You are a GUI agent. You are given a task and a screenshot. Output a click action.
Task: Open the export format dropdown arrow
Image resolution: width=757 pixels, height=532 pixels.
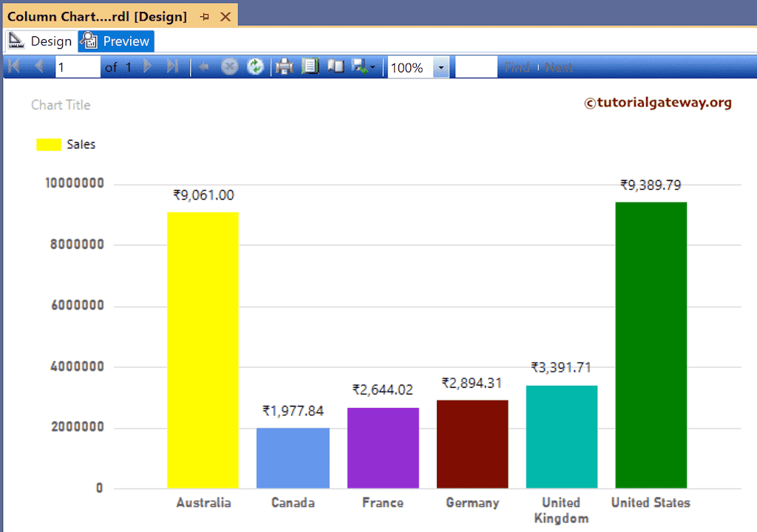372,66
